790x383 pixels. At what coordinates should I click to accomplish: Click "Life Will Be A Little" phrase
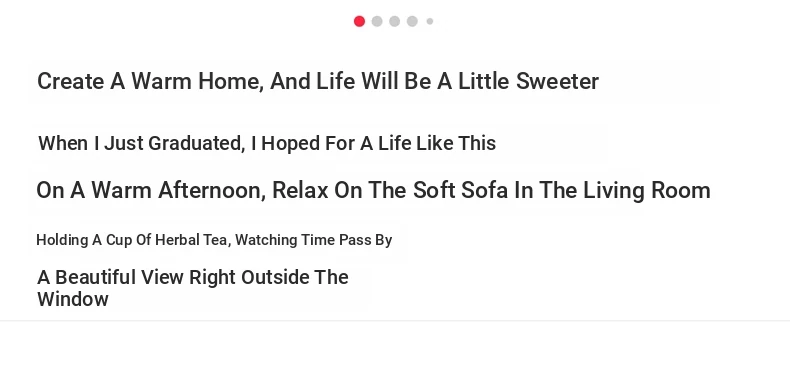413,81
